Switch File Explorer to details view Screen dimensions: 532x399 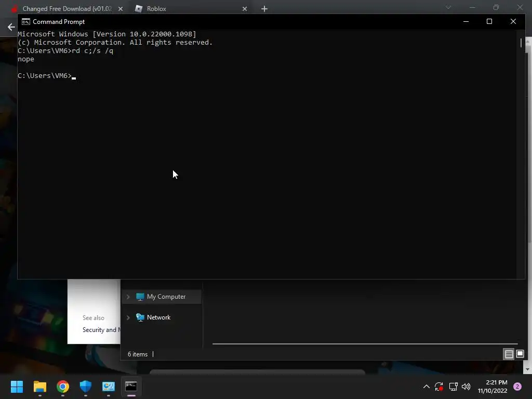[x=509, y=354]
